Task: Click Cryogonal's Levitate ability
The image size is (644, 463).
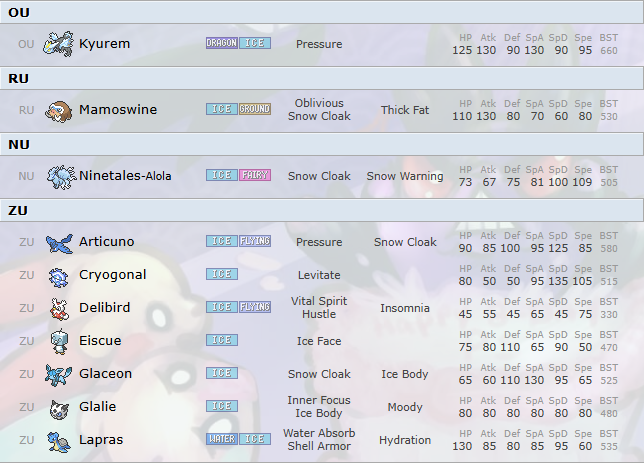Action: click(x=319, y=275)
